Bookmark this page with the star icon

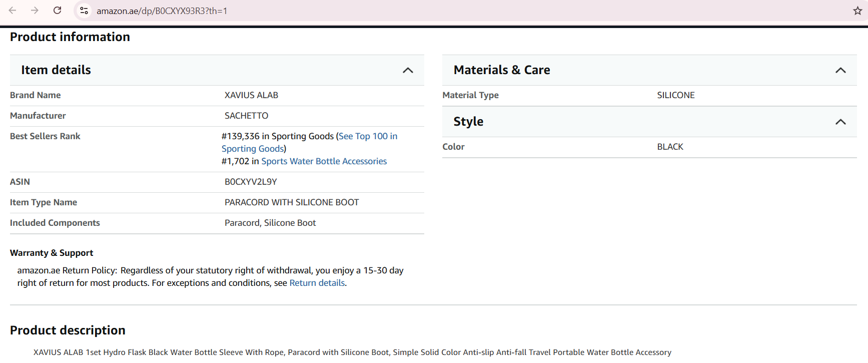click(857, 11)
